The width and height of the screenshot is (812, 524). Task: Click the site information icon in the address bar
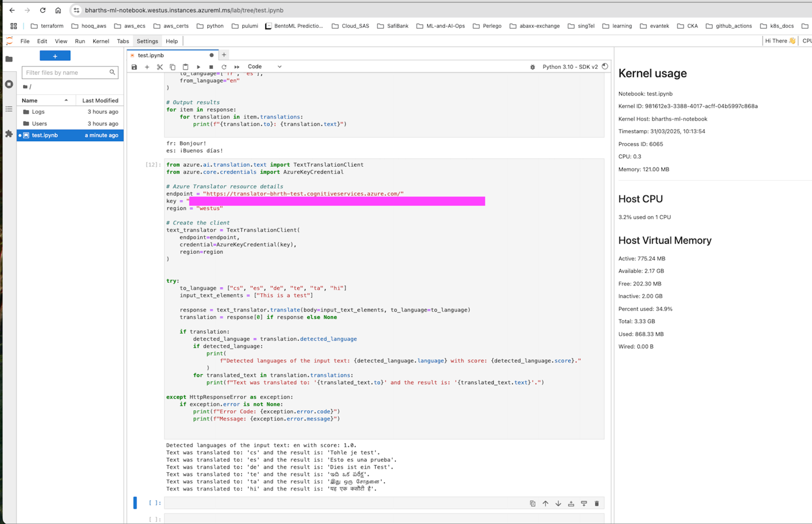pyautogui.click(x=76, y=10)
